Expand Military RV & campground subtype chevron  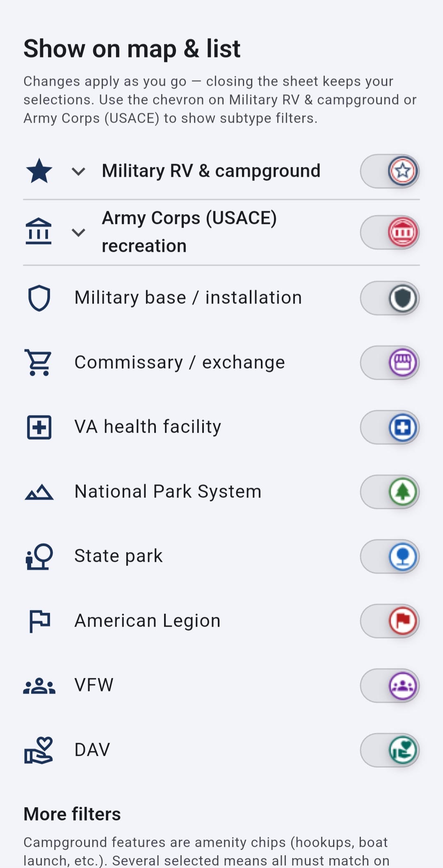[x=78, y=171]
